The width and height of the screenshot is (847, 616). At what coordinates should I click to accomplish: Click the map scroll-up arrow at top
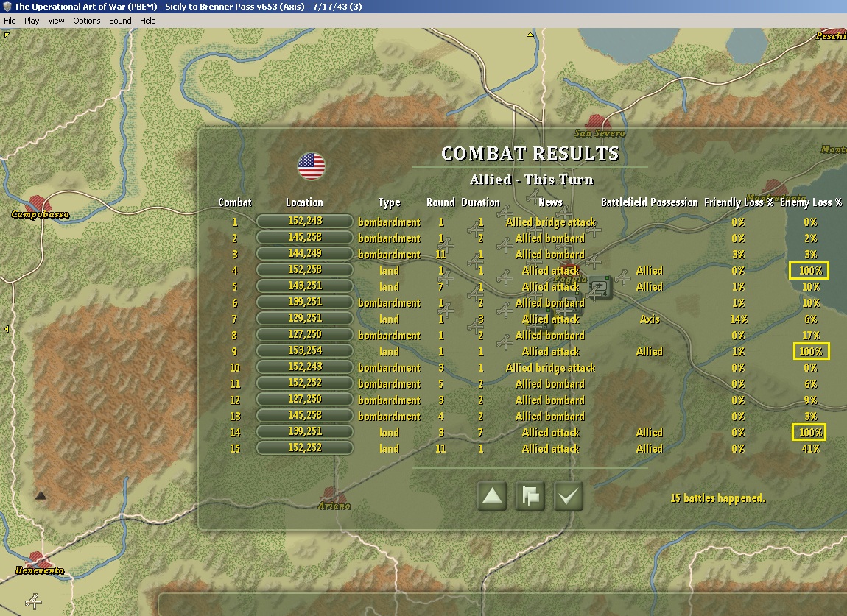(x=530, y=35)
